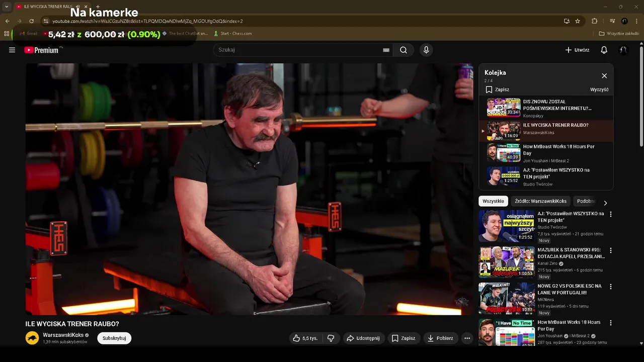The width and height of the screenshot is (644, 362).
Task: Like the video with 6,5 tys.
Action: (x=305, y=338)
